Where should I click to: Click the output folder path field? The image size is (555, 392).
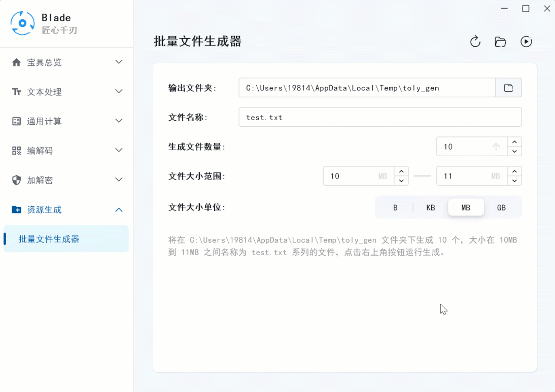pyautogui.click(x=367, y=88)
